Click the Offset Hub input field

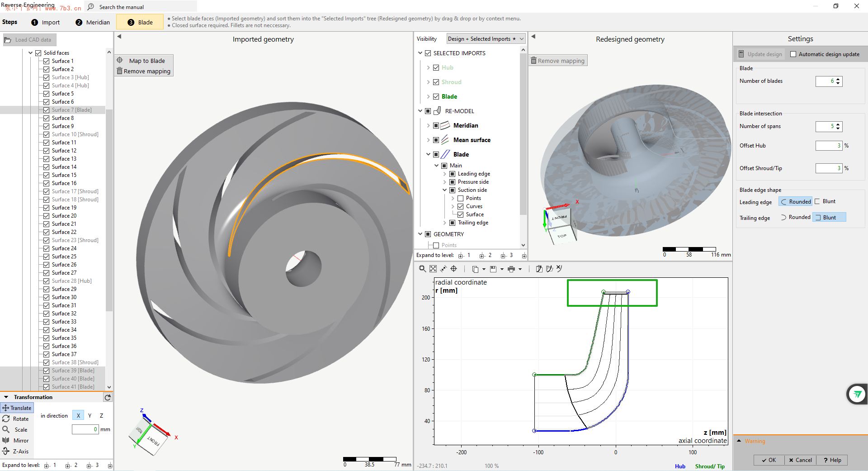(829, 146)
